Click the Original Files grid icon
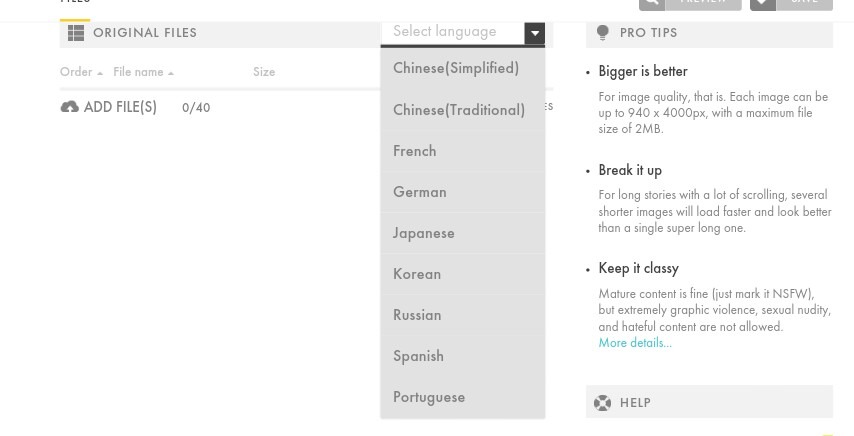 point(75,33)
